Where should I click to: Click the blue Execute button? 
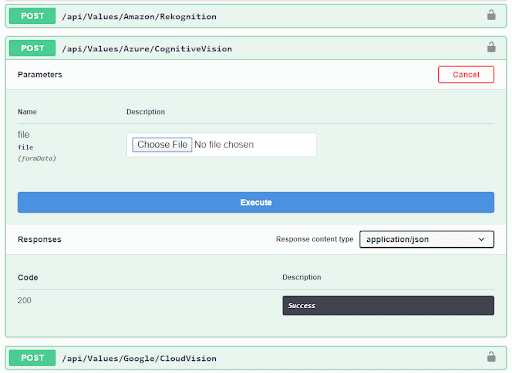click(256, 202)
